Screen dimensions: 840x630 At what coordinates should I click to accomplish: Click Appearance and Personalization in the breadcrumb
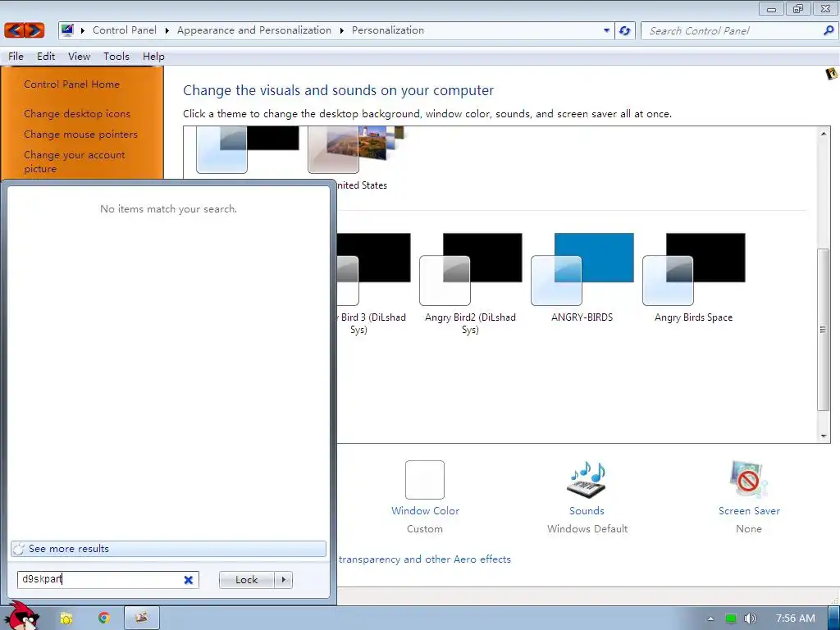254,30
